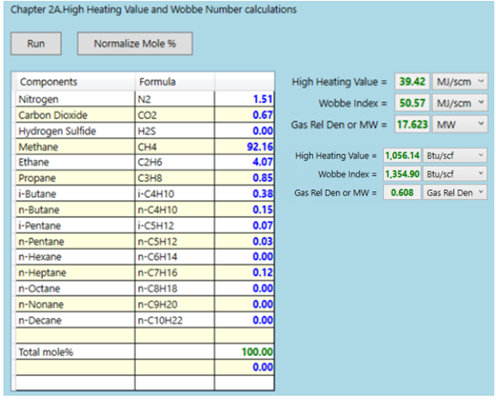Image resolution: width=496 pixels, height=400 pixels.
Task: Click the High Heating Value 39.42 result field
Action: (412, 82)
